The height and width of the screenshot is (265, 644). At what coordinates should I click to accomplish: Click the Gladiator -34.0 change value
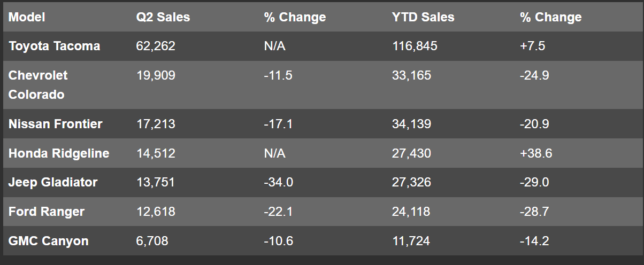pos(278,182)
